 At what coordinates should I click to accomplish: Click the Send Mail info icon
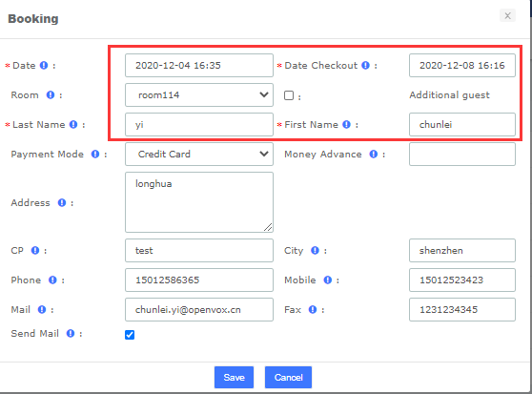click(x=71, y=334)
